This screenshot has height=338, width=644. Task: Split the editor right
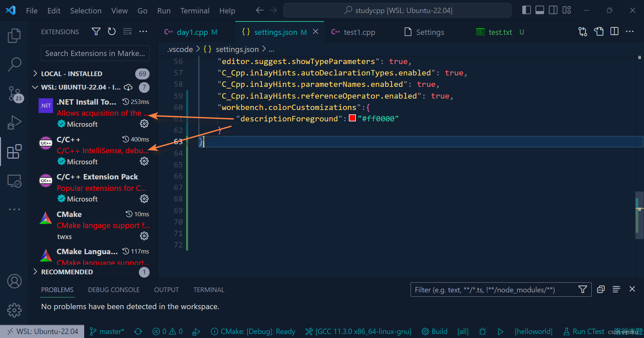click(x=614, y=32)
